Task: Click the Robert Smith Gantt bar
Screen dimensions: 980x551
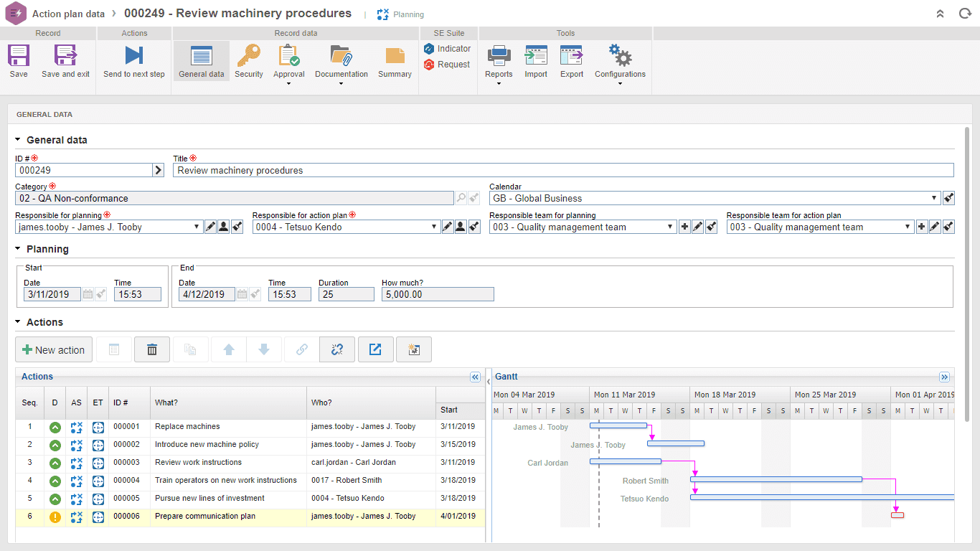Action: 776,479
